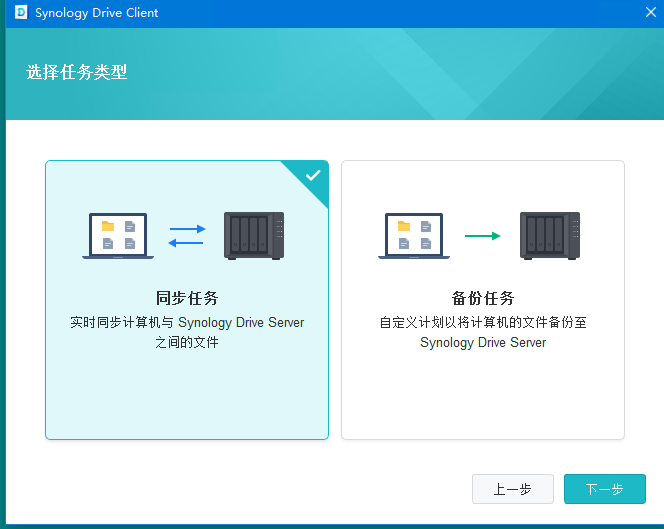The width and height of the screenshot is (664, 529).
Task: Click the 选择任务类型 header title
Action: (x=77, y=73)
